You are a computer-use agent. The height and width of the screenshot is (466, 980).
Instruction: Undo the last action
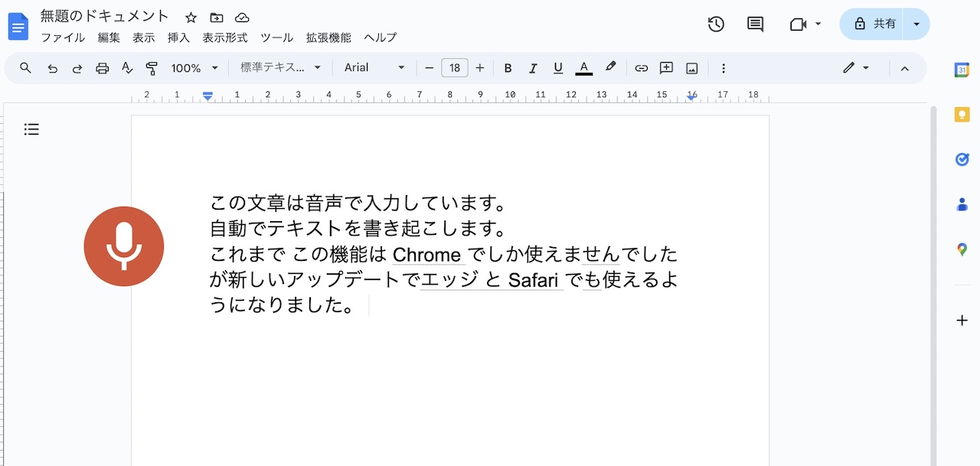[x=52, y=68]
